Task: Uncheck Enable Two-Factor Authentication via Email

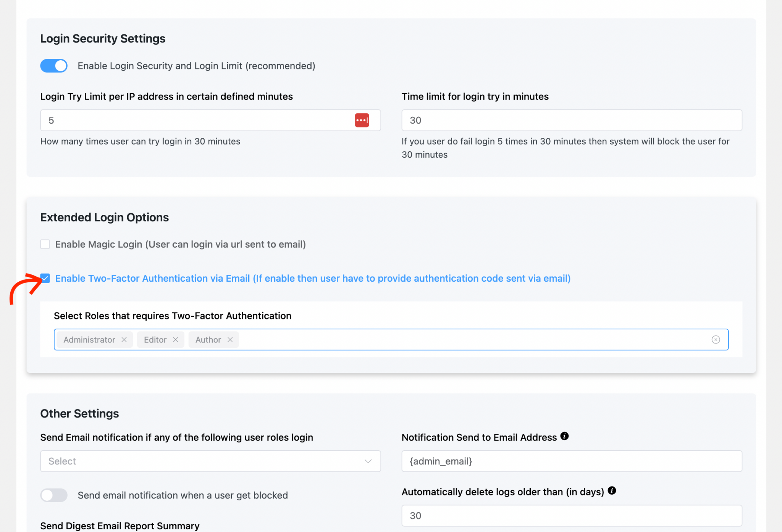Action: point(45,278)
